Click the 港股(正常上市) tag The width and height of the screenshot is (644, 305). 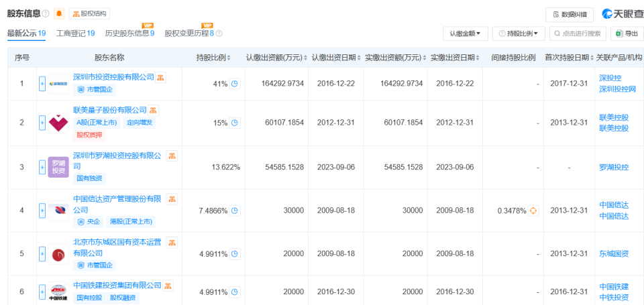tap(131, 222)
